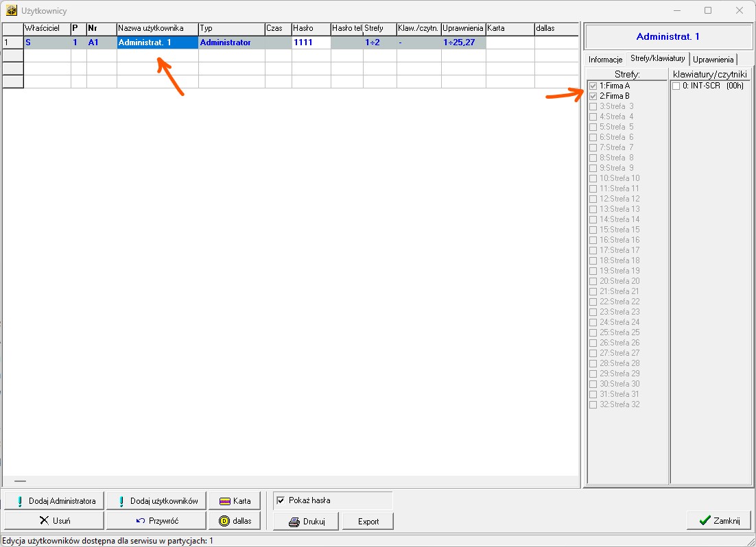Close the window with the Zamknij button
The width and height of the screenshot is (756, 547).
click(x=718, y=521)
